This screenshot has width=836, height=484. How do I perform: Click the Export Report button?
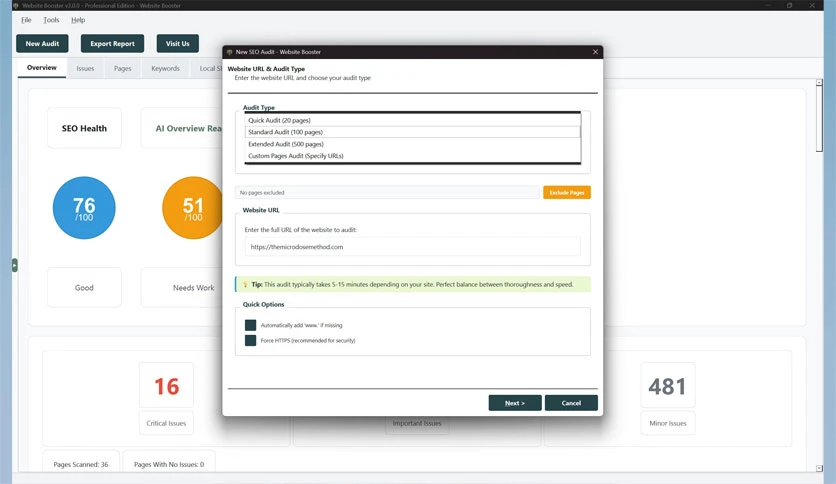(112, 44)
